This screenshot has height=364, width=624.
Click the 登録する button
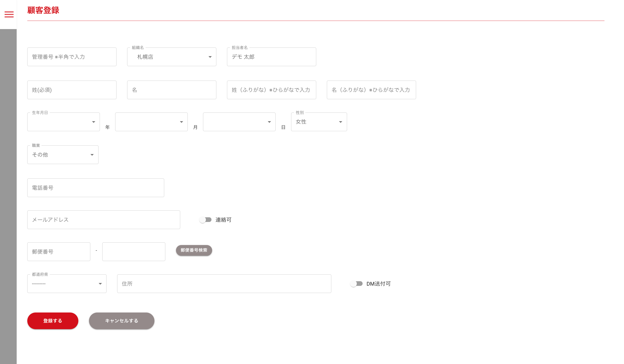pyautogui.click(x=53, y=321)
